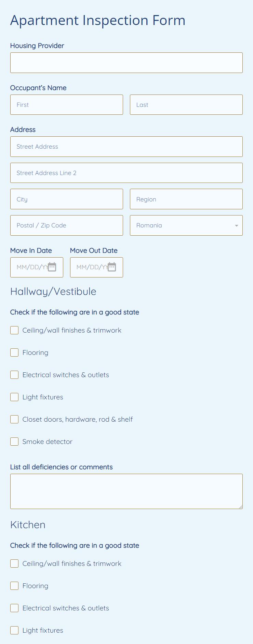Focus the First name field
The height and width of the screenshot is (644, 253).
[x=67, y=105]
